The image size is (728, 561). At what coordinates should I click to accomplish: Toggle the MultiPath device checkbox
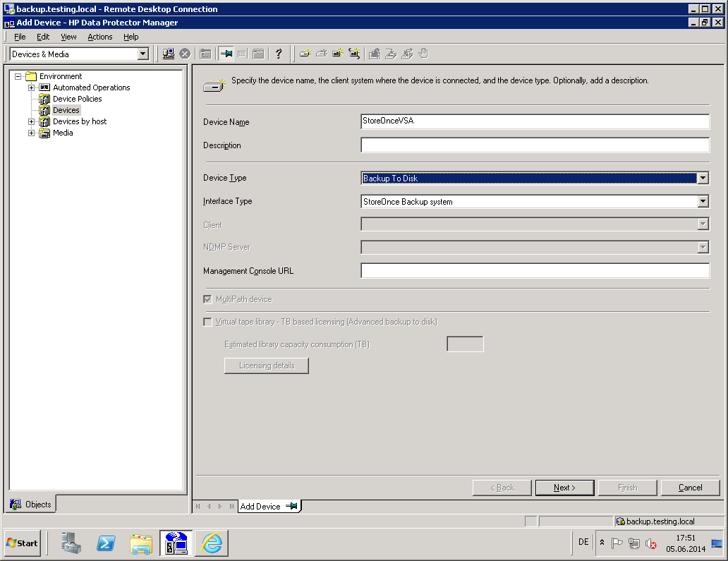[x=207, y=299]
